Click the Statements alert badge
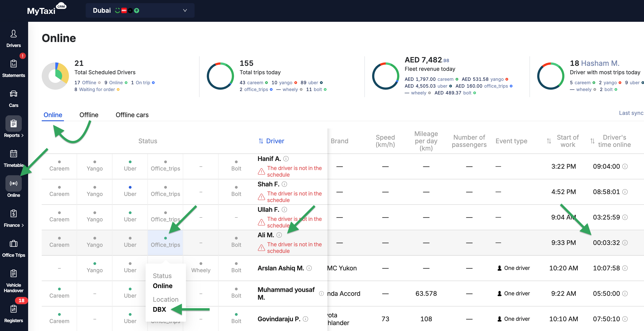644x331 pixels. 22,56
